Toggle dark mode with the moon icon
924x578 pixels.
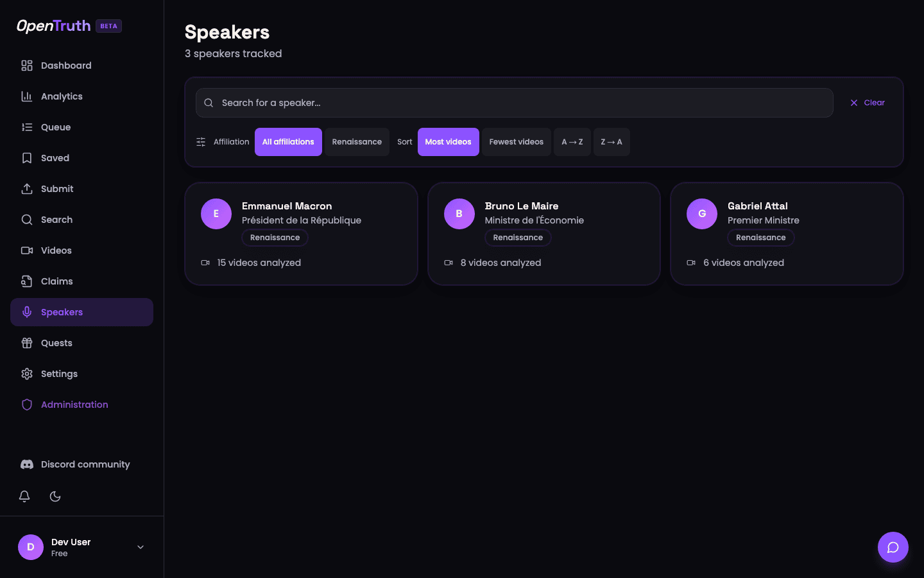55,496
